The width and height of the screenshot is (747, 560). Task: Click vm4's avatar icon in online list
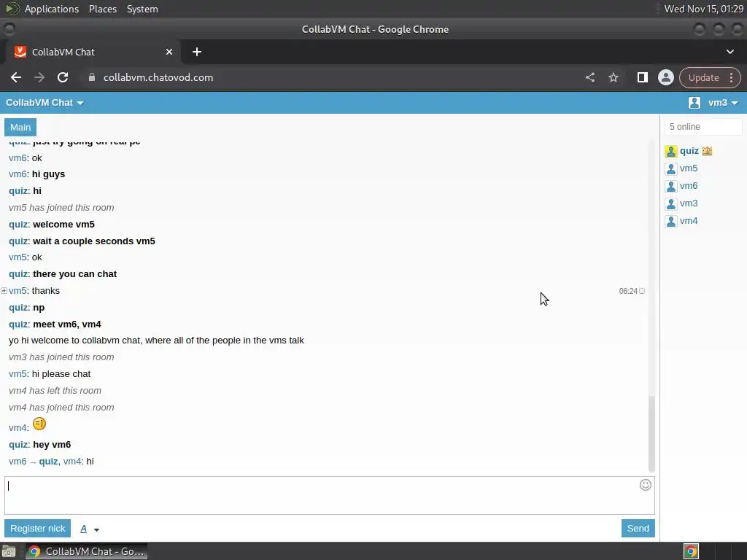click(671, 222)
